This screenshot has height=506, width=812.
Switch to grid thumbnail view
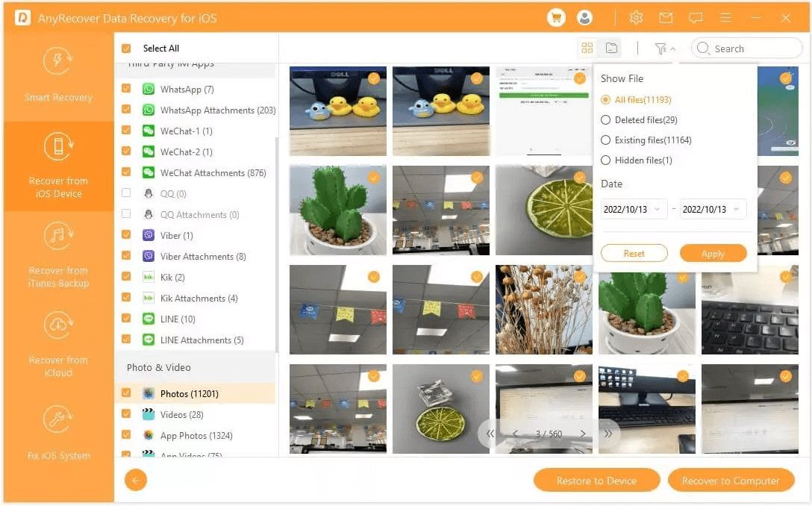[x=587, y=49]
